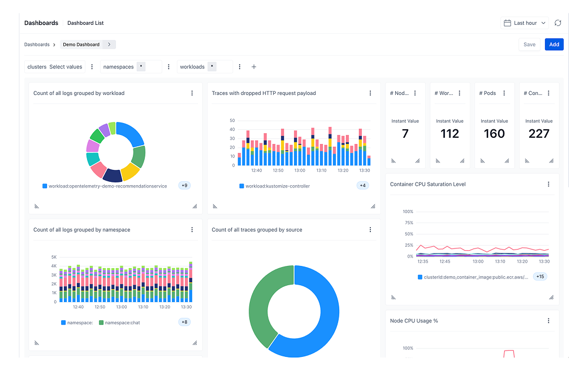Open the # Pods panel kebab menu

(x=504, y=93)
